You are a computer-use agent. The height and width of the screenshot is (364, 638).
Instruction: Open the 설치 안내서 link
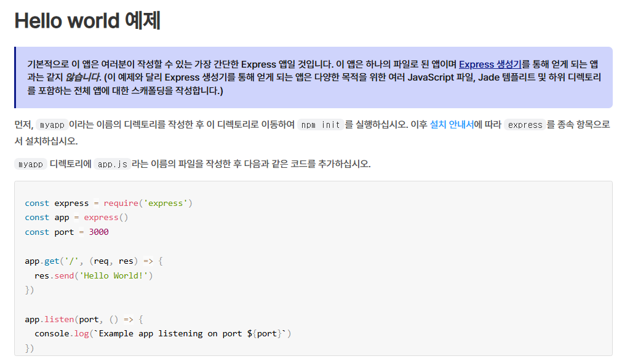452,124
